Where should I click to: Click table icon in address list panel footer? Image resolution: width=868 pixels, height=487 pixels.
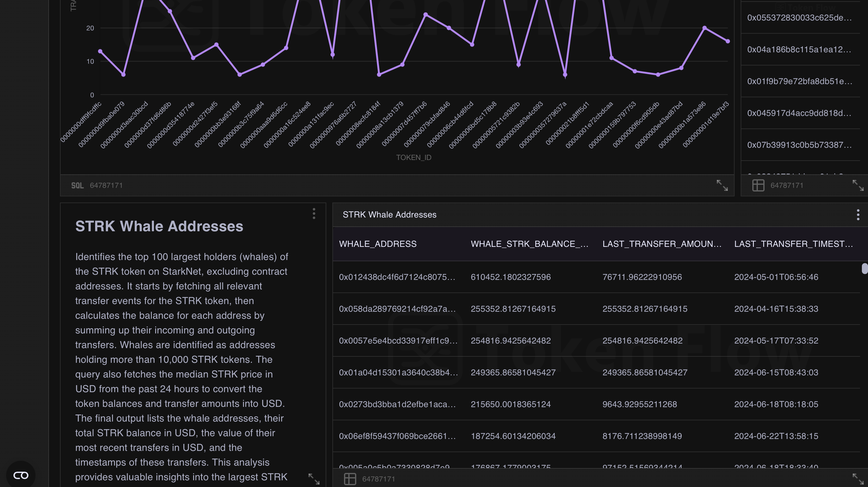click(x=758, y=185)
